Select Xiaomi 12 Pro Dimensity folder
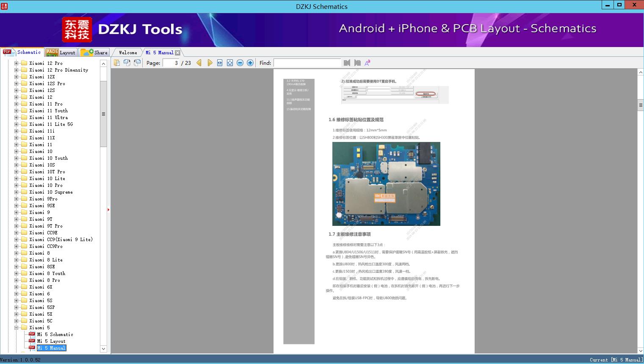644x364 pixels. click(59, 70)
